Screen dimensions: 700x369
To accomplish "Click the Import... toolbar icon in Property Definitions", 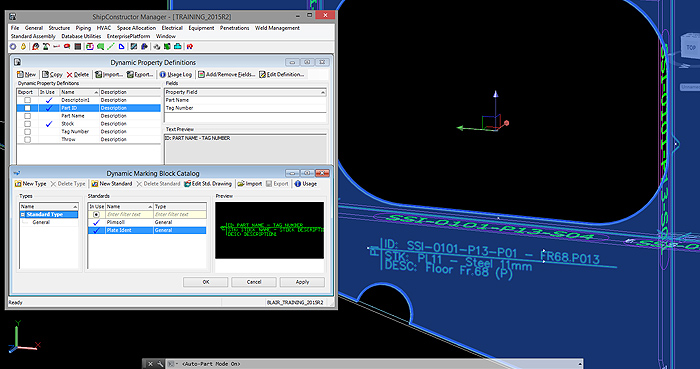I will tap(99, 75).
